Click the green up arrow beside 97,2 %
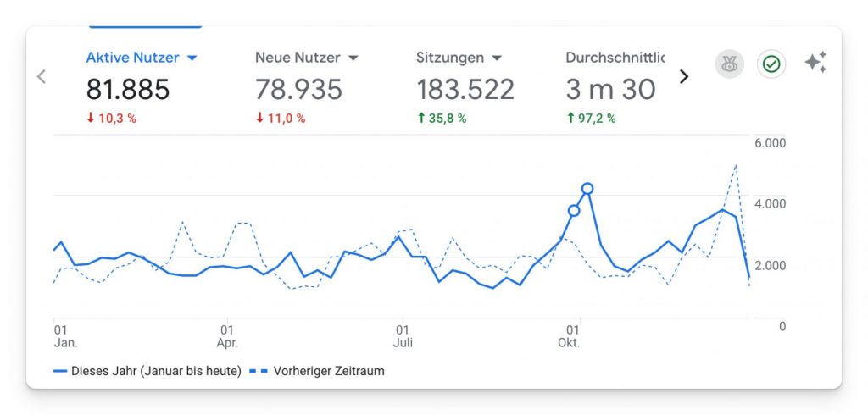 point(570,119)
